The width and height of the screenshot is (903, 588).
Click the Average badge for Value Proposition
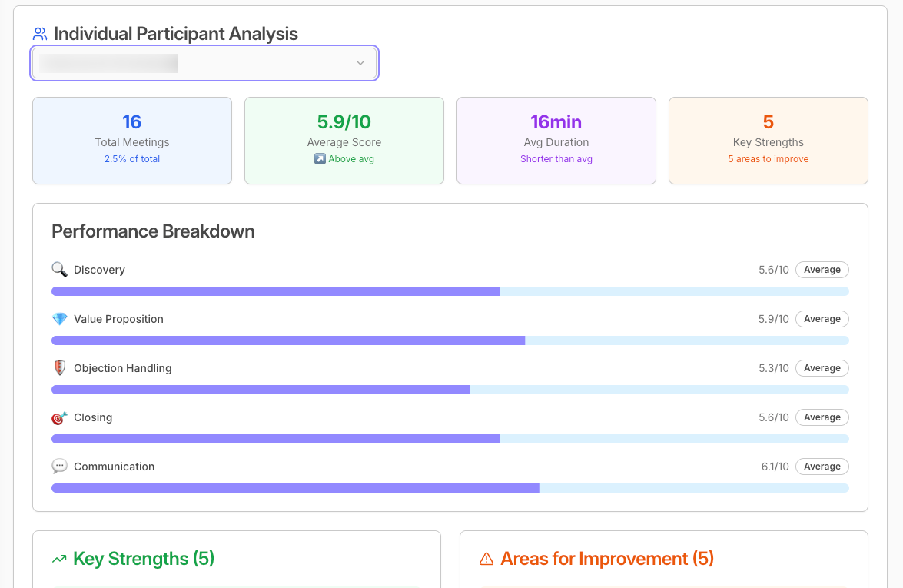[822, 319]
